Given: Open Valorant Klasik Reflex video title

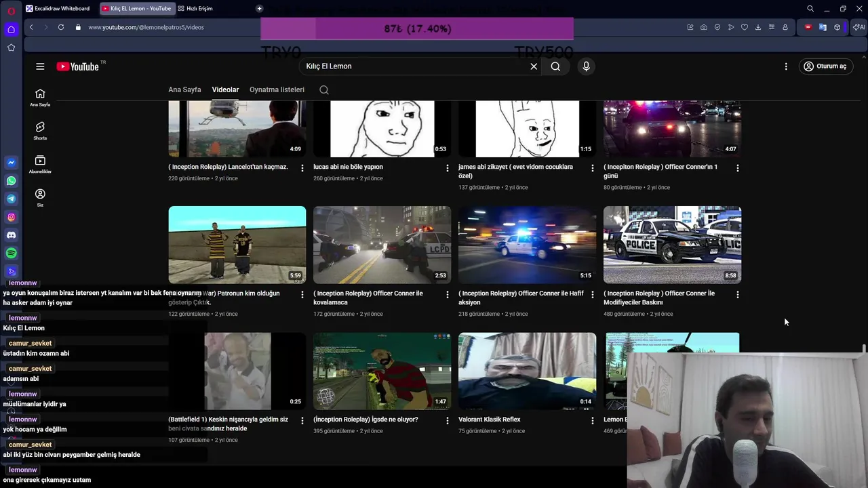Looking at the screenshot, I should (489, 420).
